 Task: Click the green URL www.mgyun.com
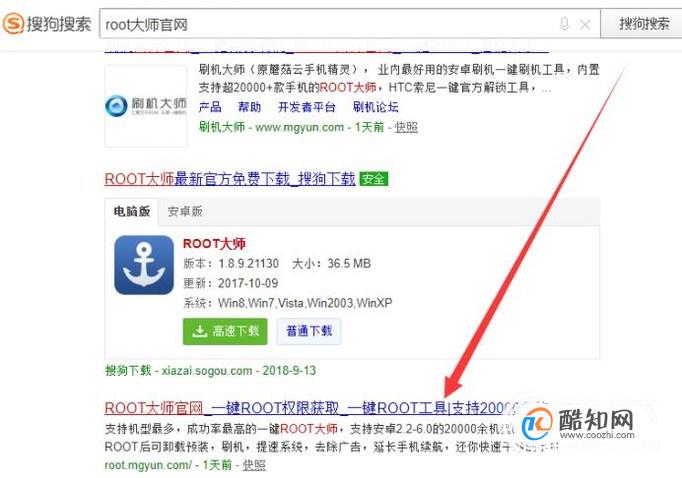pyautogui.click(x=299, y=127)
